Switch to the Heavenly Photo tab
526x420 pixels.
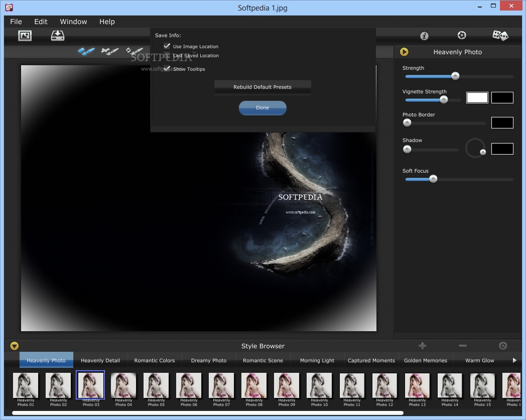(x=46, y=360)
